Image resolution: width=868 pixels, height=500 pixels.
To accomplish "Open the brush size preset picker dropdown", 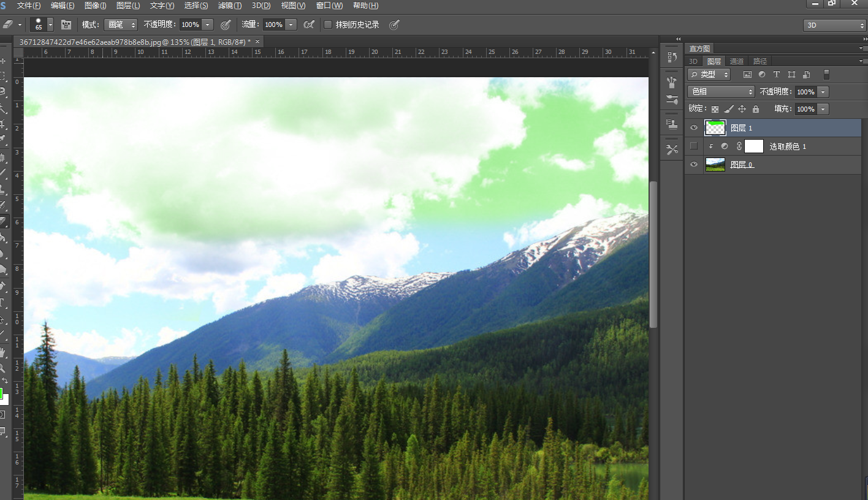I will point(50,25).
